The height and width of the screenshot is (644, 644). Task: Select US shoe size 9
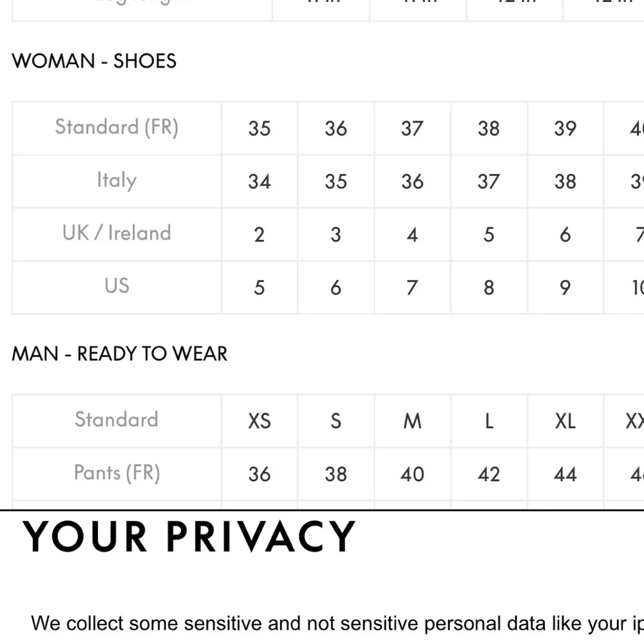coord(565,287)
